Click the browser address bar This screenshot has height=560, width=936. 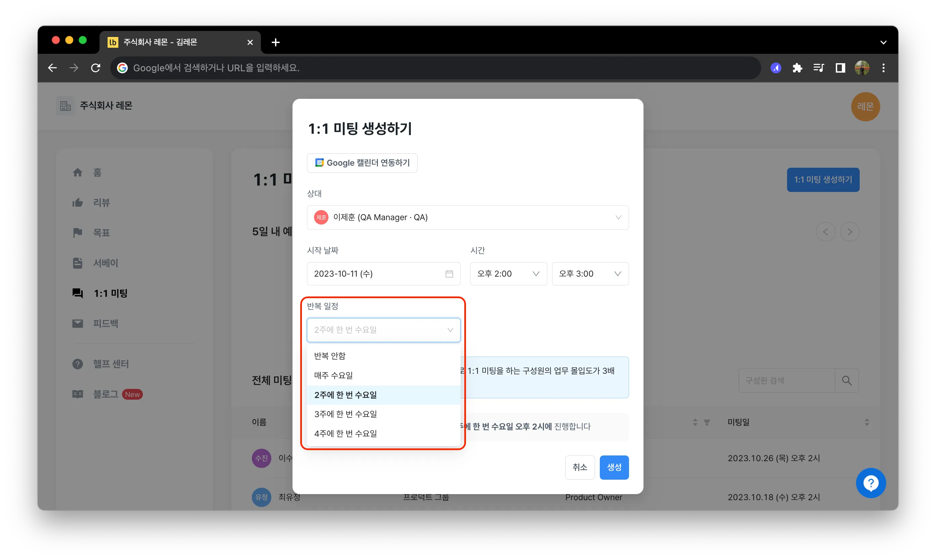click(x=435, y=68)
